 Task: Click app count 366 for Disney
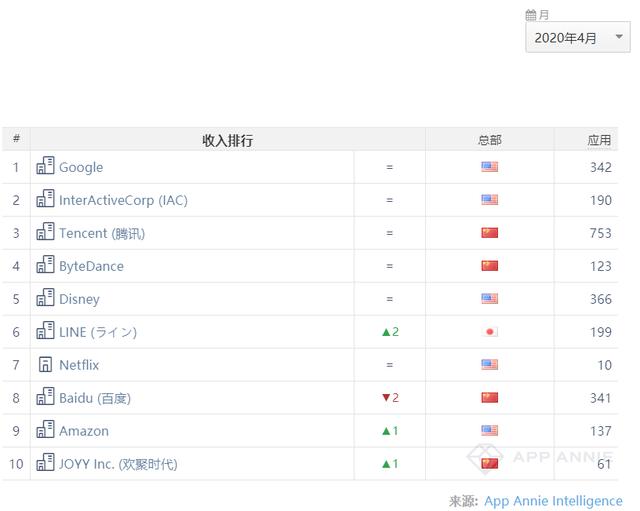coord(601,300)
